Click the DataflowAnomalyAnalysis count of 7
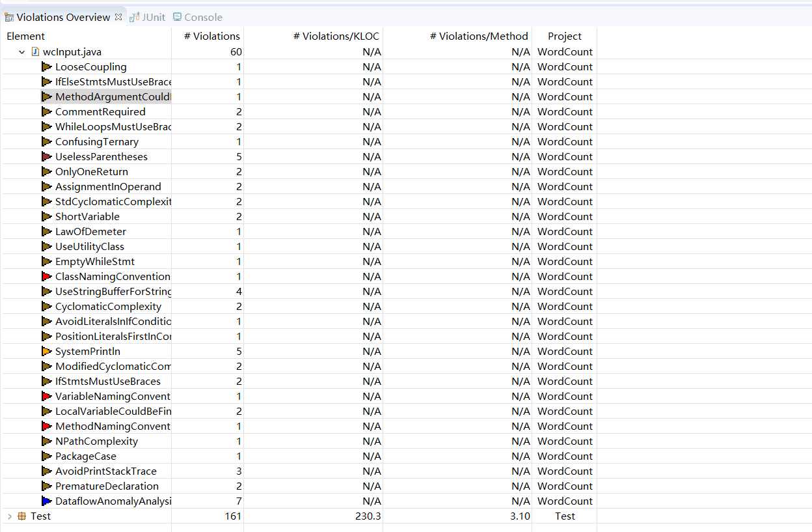The width and height of the screenshot is (812, 532). click(x=239, y=501)
